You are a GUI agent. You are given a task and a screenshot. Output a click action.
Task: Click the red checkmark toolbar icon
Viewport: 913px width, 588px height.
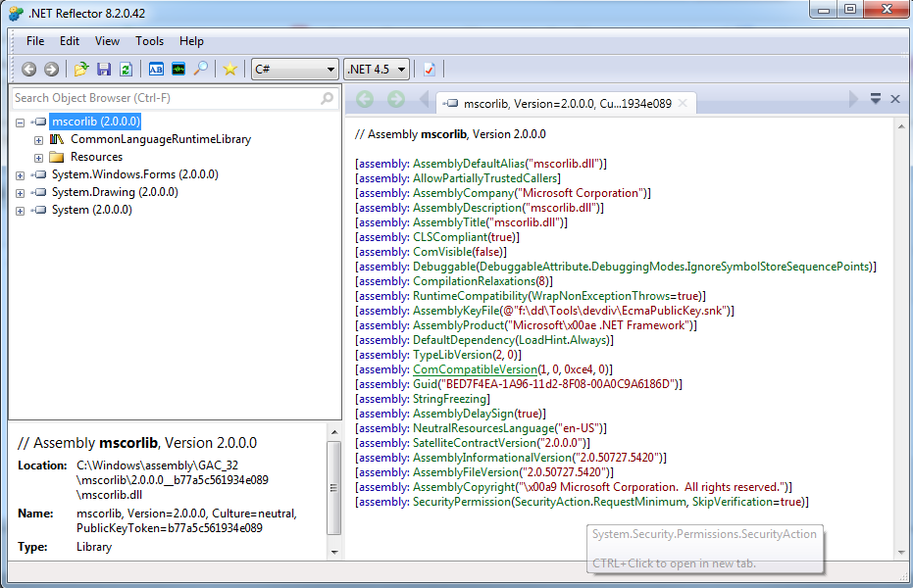pyautogui.click(x=430, y=70)
